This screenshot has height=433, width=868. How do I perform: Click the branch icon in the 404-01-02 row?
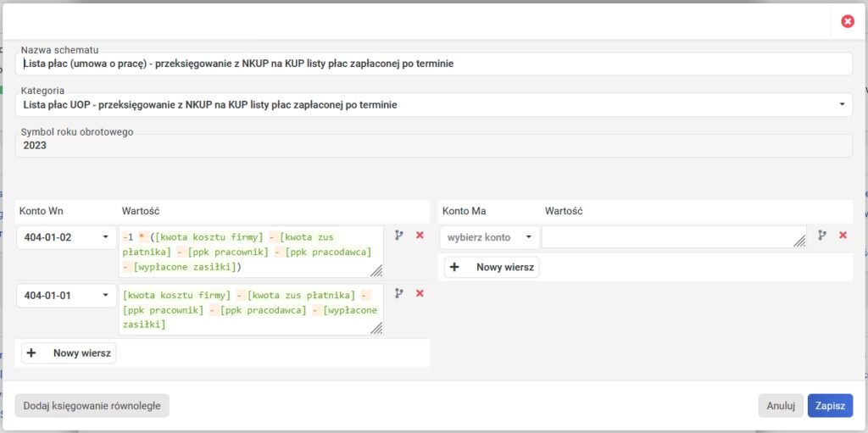[x=399, y=235]
